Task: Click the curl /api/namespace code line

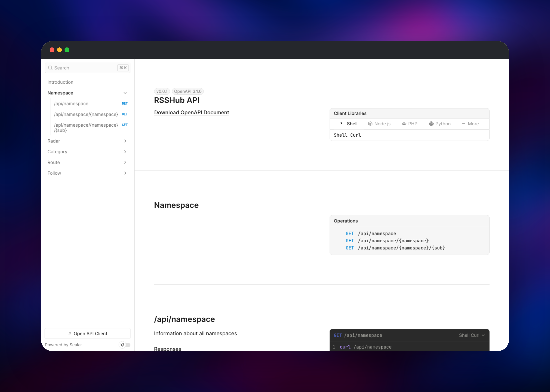Action: (x=366, y=347)
